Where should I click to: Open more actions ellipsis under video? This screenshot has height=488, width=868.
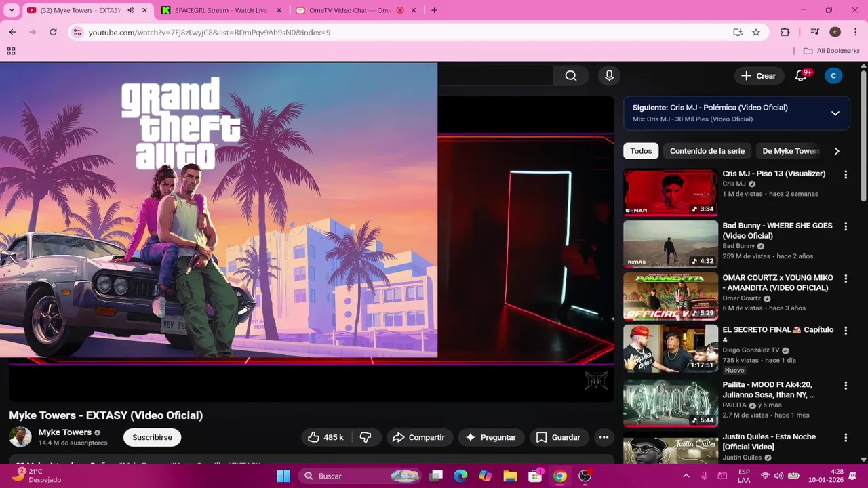pyautogui.click(x=604, y=437)
